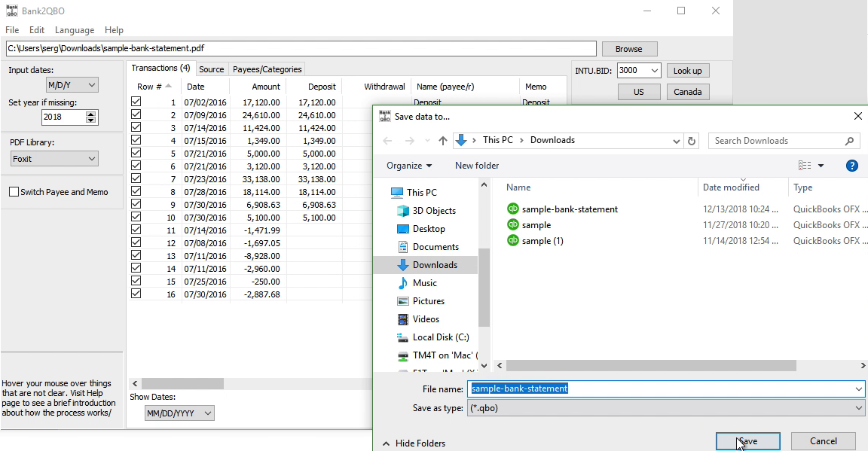
Task: Go forward with the dialog's forward arrow
Action: (409, 141)
